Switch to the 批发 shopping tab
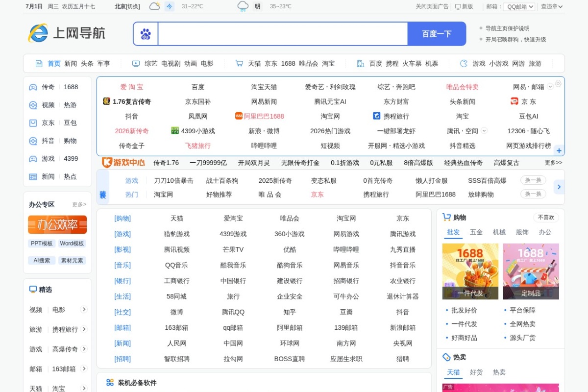 pos(453,232)
